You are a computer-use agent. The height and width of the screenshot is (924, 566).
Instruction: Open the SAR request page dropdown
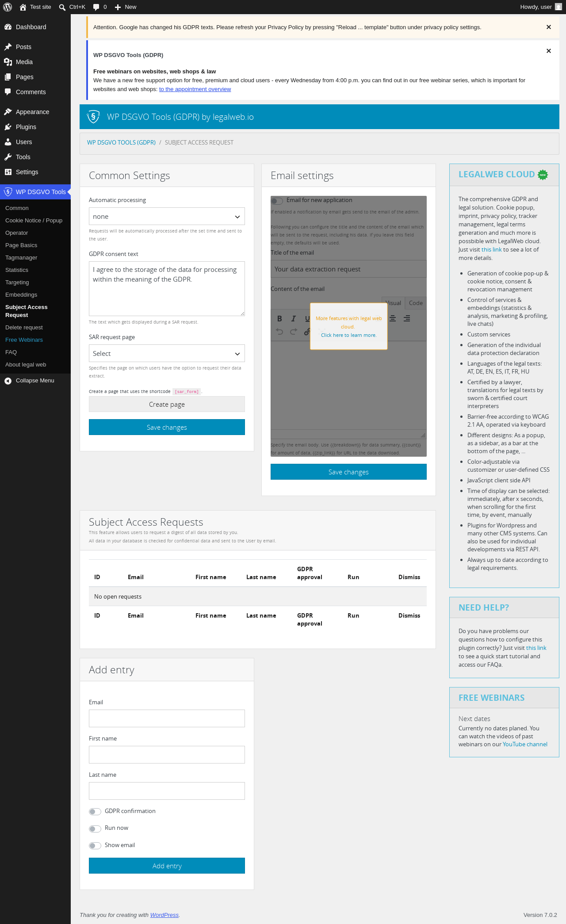167,354
